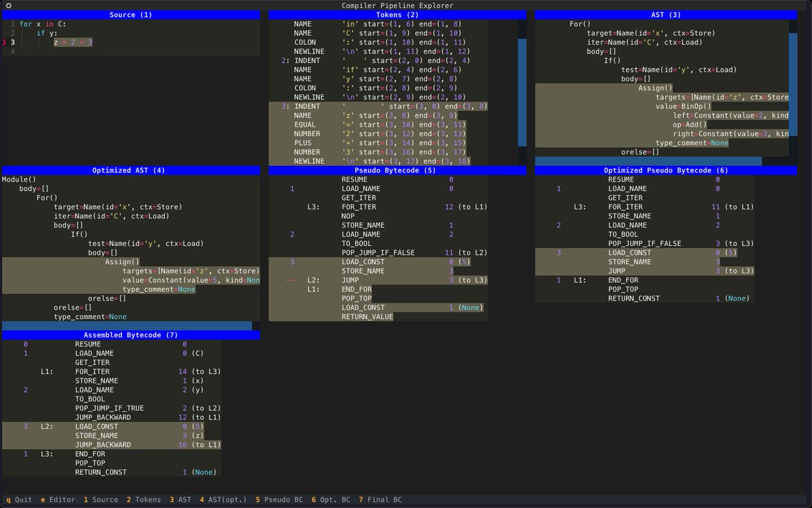The width and height of the screenshot is (812, 508).
Task: Select '7 Final BC' in the footer bar
Action: (380, 500)
